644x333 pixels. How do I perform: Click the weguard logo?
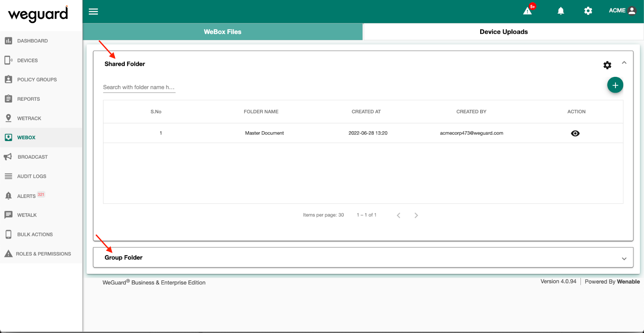(x=38, y=14)
